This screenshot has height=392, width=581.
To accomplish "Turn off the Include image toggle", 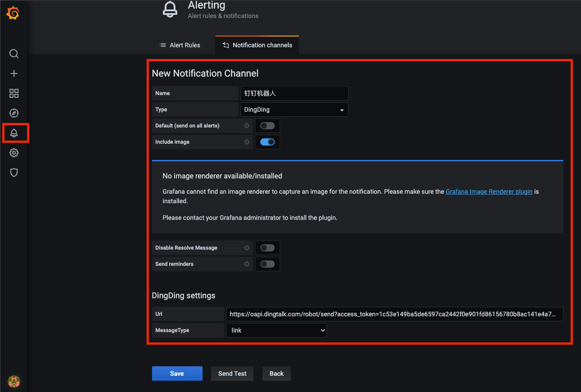I will (267, 142).
